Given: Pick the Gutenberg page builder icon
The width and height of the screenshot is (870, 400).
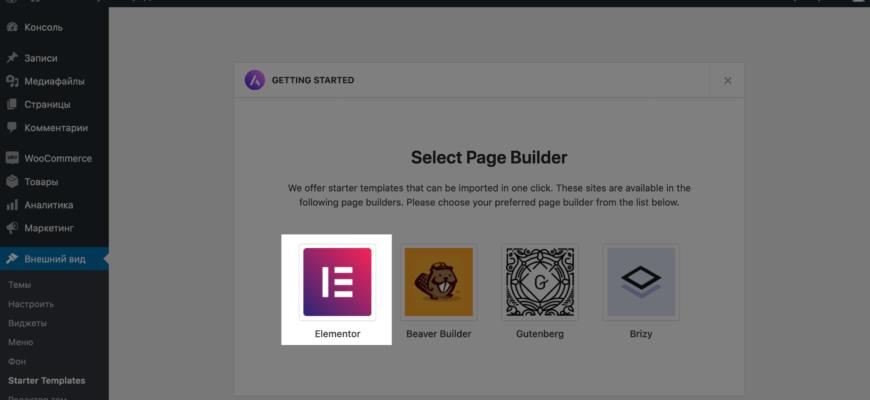Looking at the screenshot, I should pyautogui.click(x=540, y=282).
